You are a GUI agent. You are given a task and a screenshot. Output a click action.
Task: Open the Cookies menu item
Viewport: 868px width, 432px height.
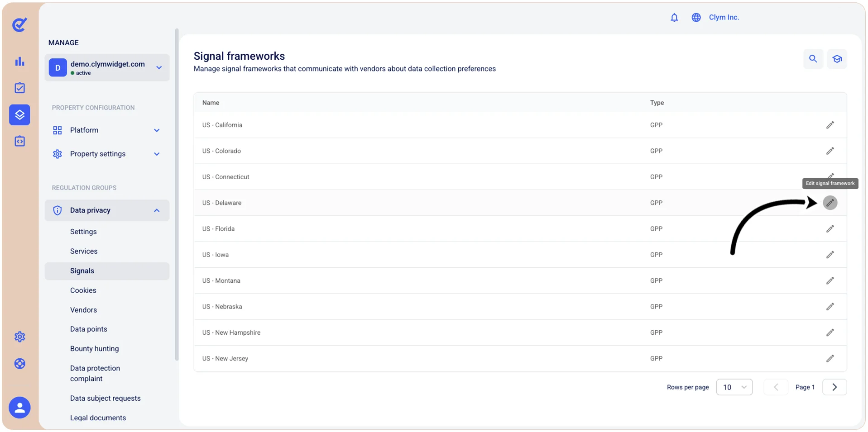(x=83, y=290)
